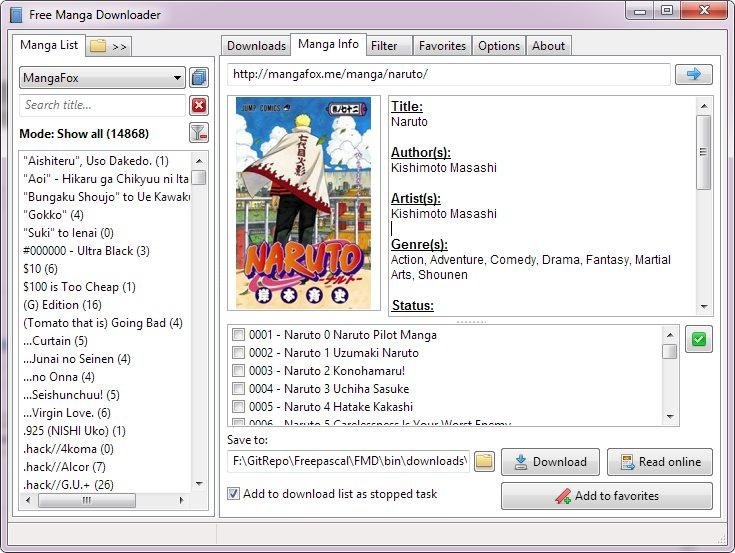Click the info panel scroll down arrow
This screenshot has width=735, height=553.
pos(704,307)
